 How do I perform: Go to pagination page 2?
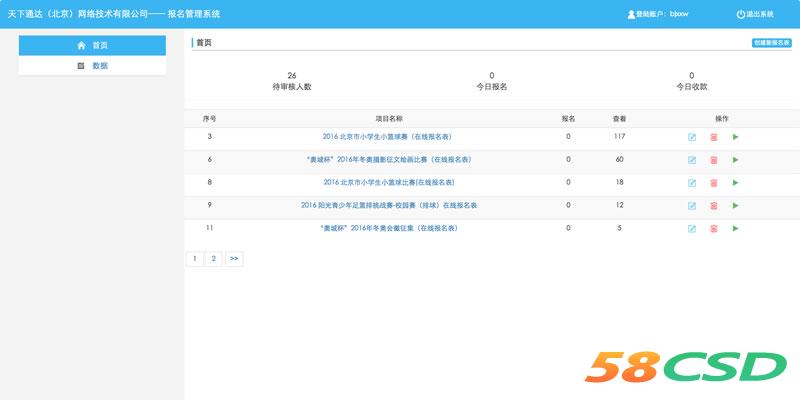pyautogui.click(x=214, y=259)
